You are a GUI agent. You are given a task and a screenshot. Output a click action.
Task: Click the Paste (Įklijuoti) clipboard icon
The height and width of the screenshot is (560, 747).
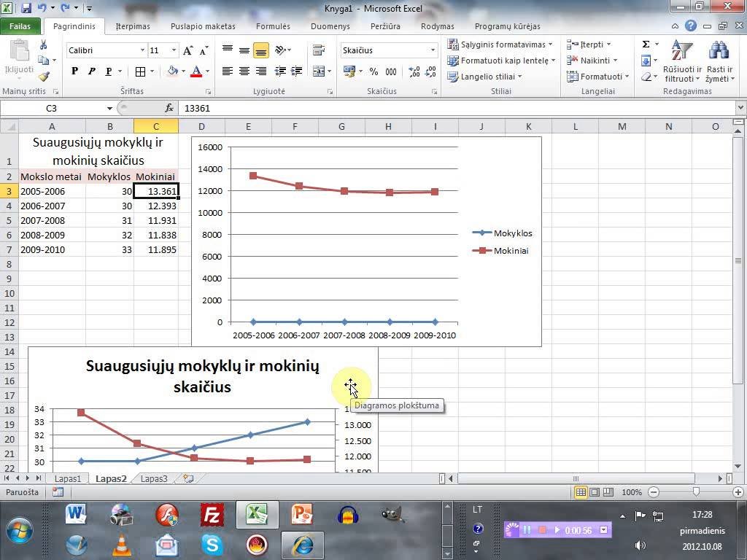[x=19, y=51]
